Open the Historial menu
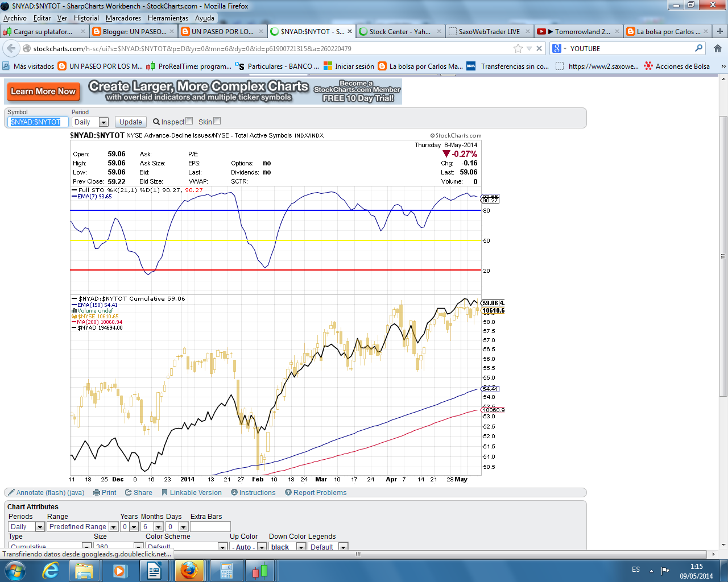 click(x=86, y=18)
